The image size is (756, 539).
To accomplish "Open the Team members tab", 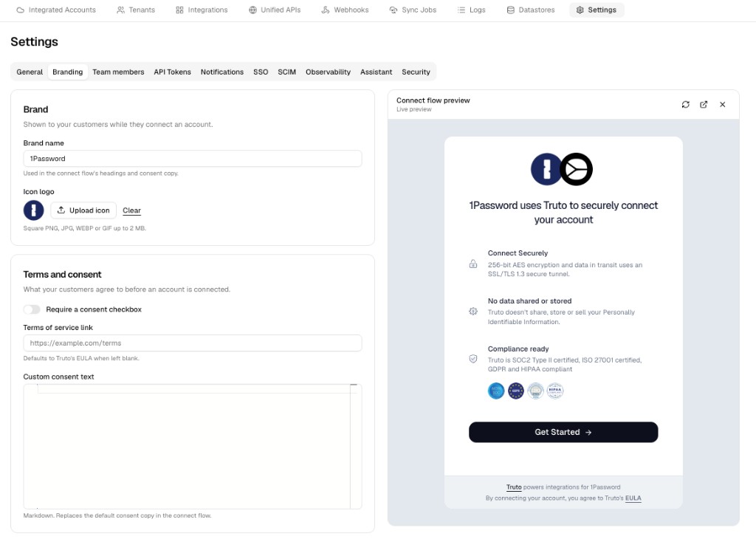I will (x=118, y=72).
